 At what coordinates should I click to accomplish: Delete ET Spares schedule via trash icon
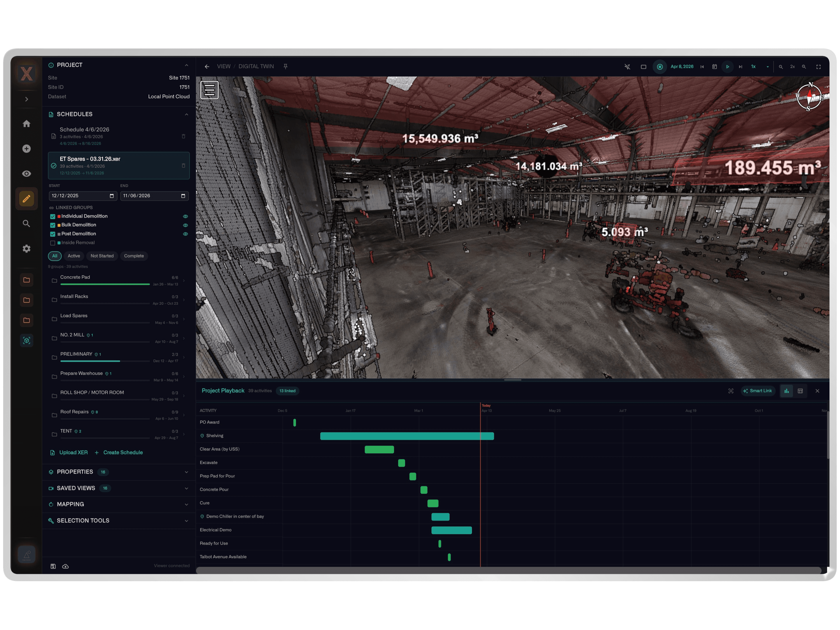point(183,166)
